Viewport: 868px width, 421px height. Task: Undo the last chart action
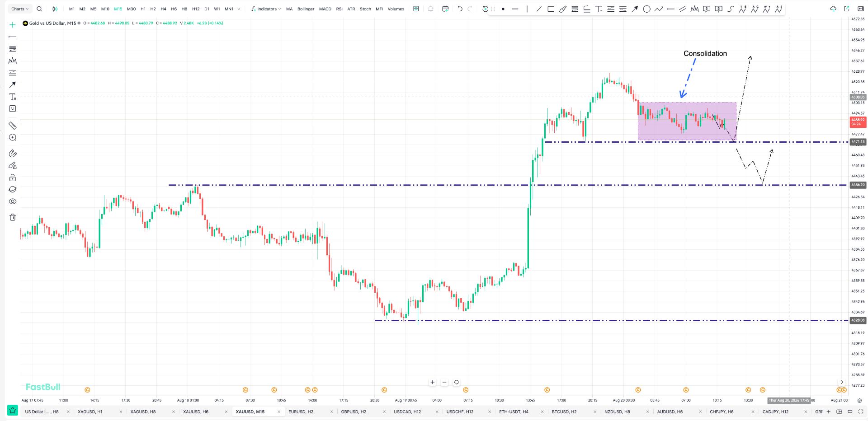click(460, 9)
